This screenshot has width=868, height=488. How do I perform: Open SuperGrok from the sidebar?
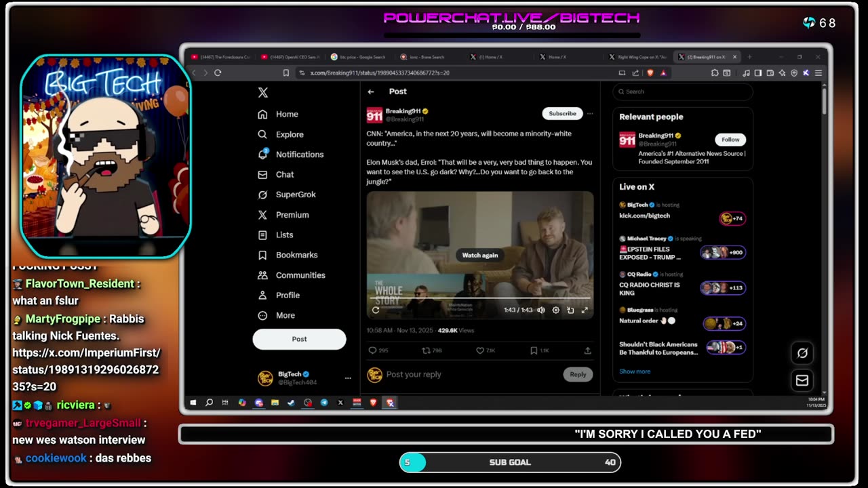287,195
